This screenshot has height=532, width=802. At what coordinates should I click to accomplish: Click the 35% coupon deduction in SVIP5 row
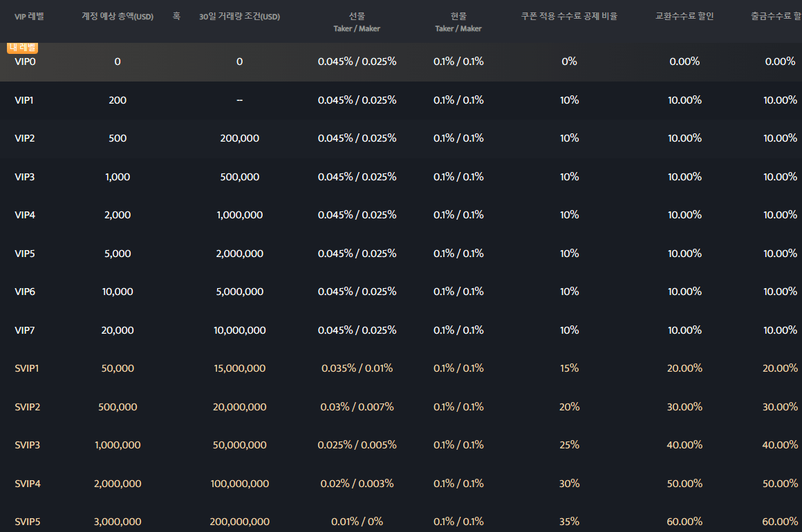point(569,522)
